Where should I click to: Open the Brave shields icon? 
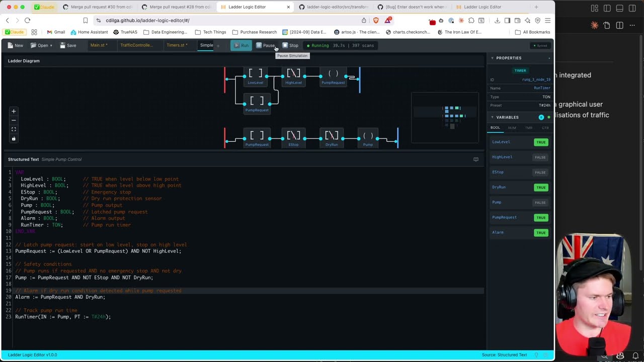(376, 20)
